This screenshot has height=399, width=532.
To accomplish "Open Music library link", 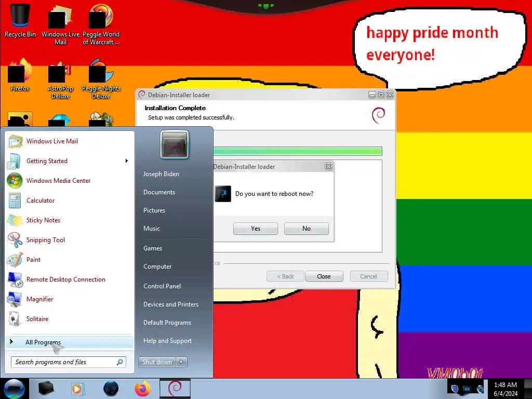I will pyautogui.click(x=152, y=229).
